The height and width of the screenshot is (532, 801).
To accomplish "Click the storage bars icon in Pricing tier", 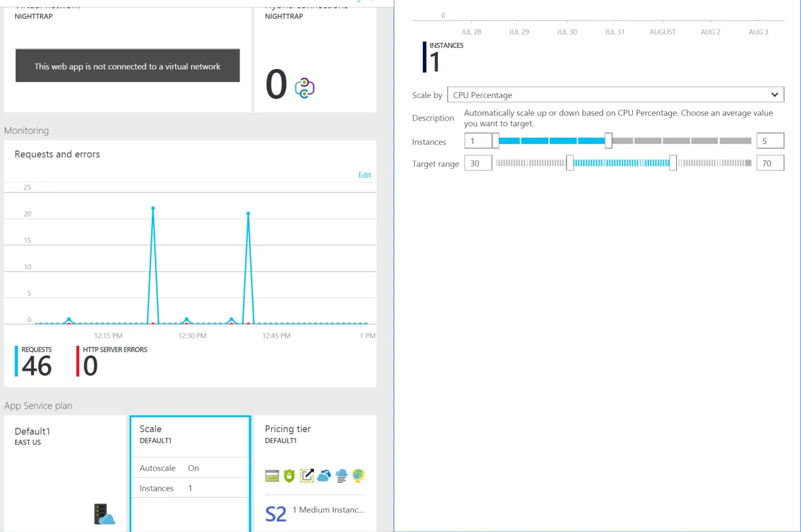I will 272,476.
